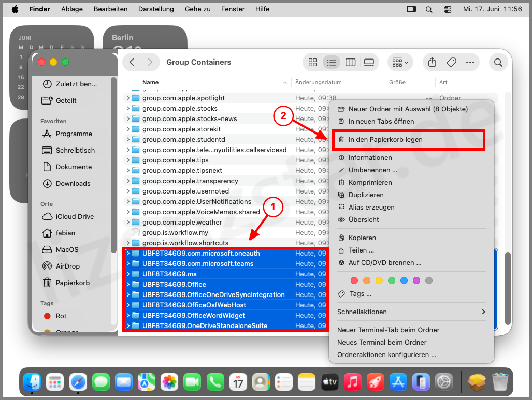The width and height of the screenshot is (532, 400).
Task: Open Zuletzt benutzt in the sidebar
Action: (70, 84)
